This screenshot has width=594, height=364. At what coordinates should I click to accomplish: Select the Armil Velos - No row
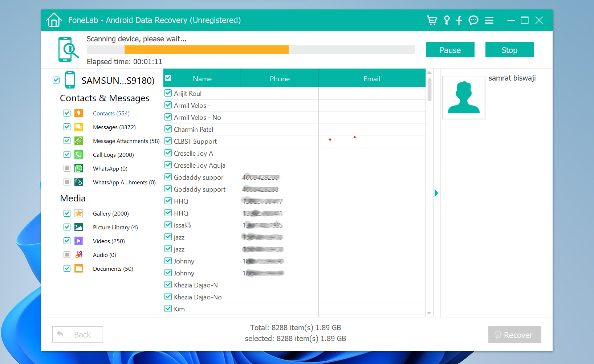click(x=294, y=117)
